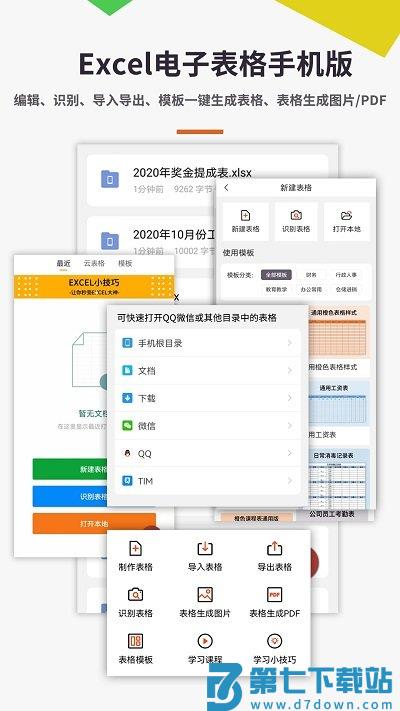
Task: Click the 公司员工考勤表 template label
Action: [332, 514]
